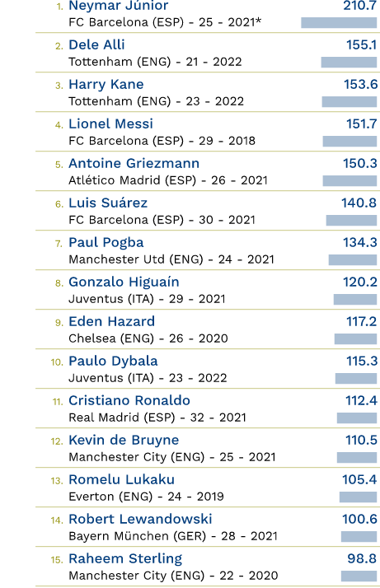Image resolution: width=380 pixels, height=588 pixels.
Task: Select Cristiano Ronaldo's name
Action: (x=129, y=400)
